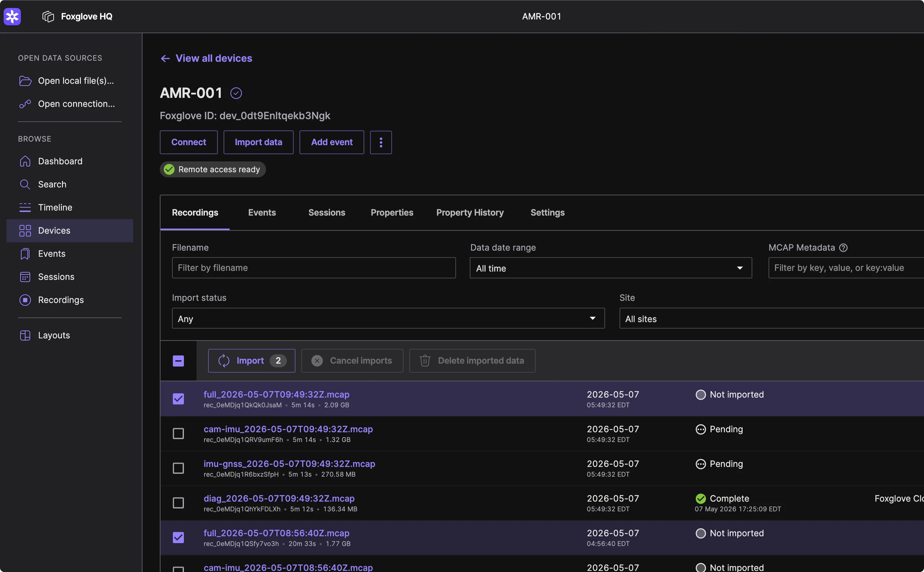The height and width of the screenshot is (572, 924).
Task: Open Timeline from the sidebar
Action: point(70,207)
